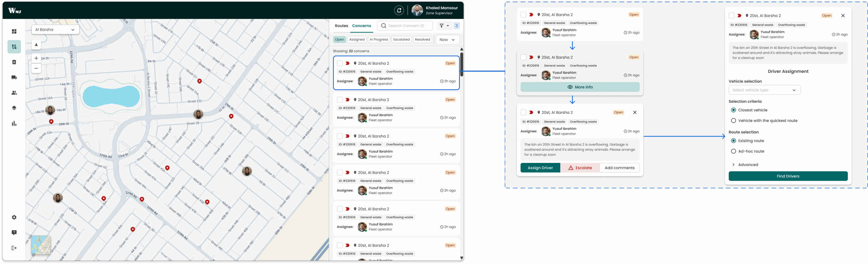Image resolution: width=868 pixels, height=264 pixels.
Task: Click the map zoom in plus button
Action: click(36, 58)
